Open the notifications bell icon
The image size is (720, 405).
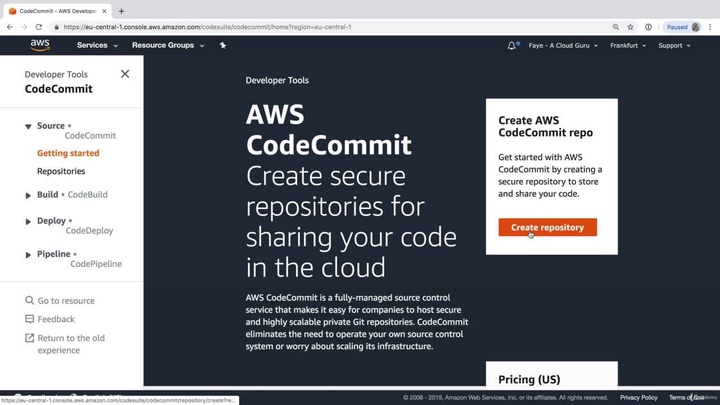click(x=512, y=45)
